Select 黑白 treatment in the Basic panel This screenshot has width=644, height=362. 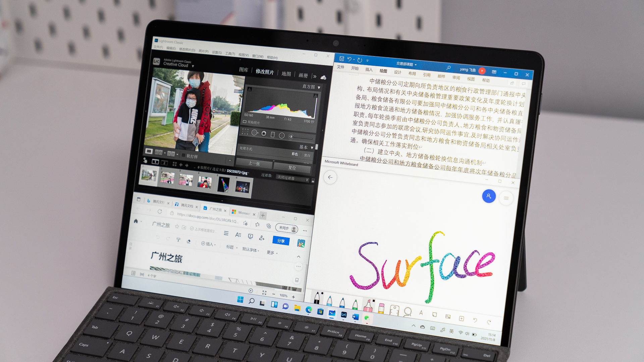(307, 155)
